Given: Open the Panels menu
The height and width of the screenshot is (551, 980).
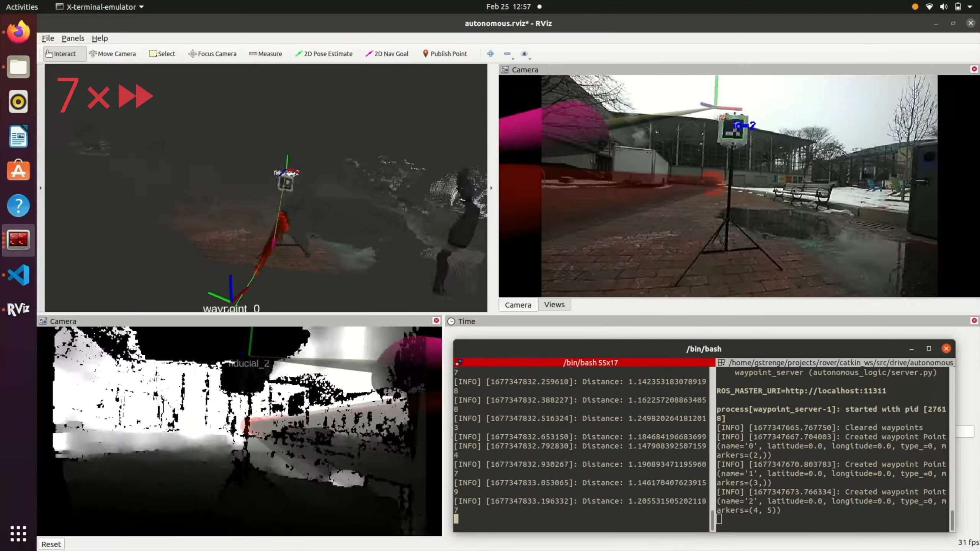Looking at the screenshot, I should click(x=73, y=38).
